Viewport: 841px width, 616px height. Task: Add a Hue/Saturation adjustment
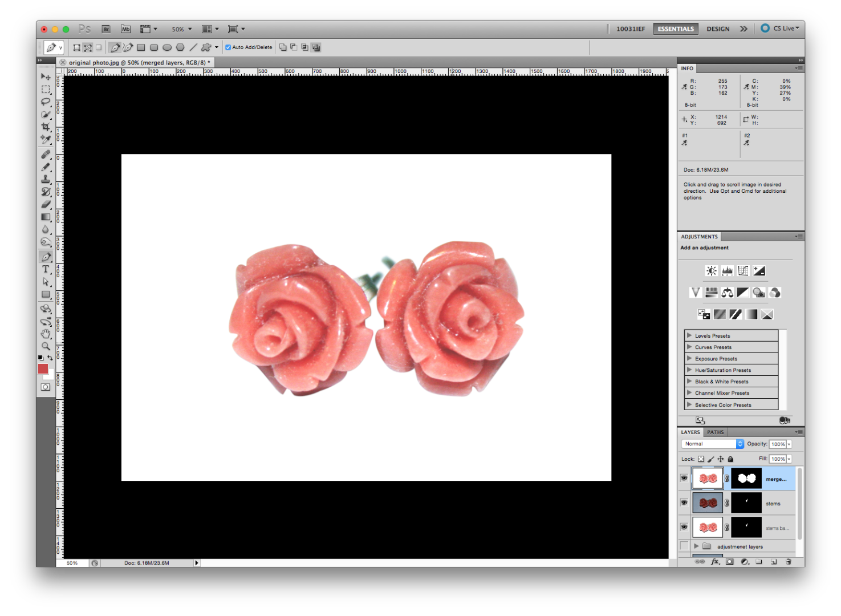point(711,292)
